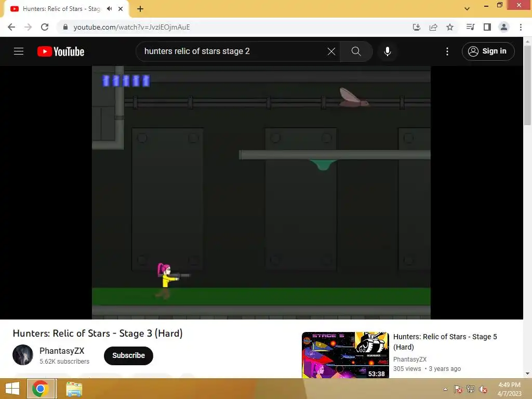Open the Stage 5 (Hard) video thumbnail
The height and width of the screenshot is (399, 532).
click(x=345, y=355)
